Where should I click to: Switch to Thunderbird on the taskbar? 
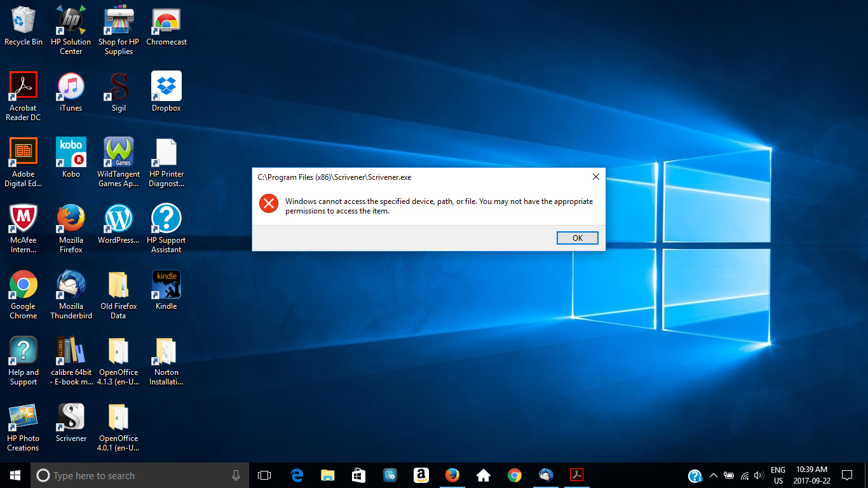click(545, 475)
